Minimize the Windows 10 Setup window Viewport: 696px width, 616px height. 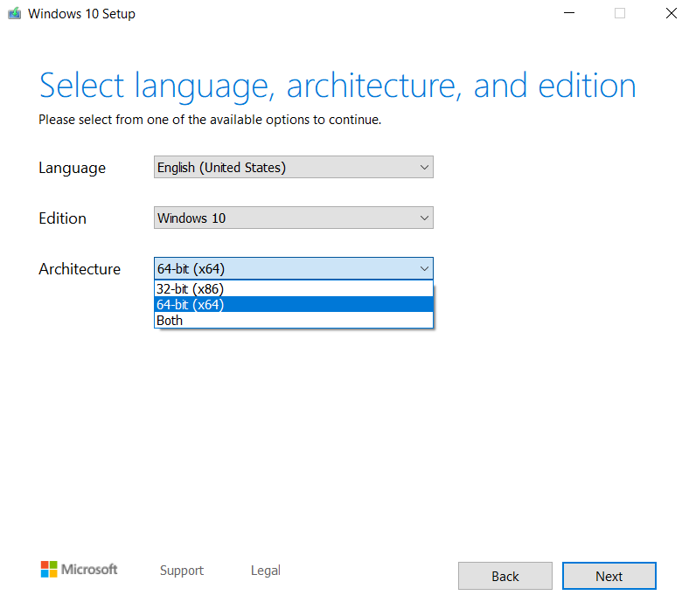pos(568,14)
